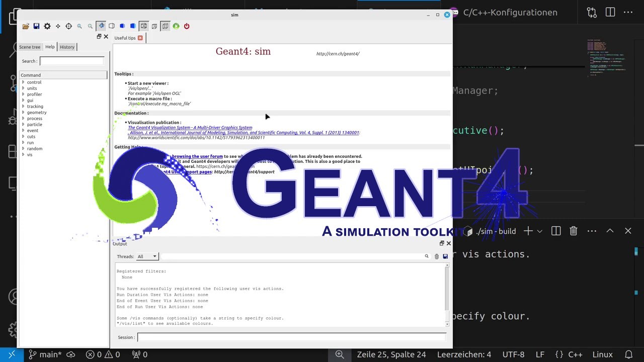Open the new terminal dropdown chevron
This screenshot has height=362, width=644.
[539, 231]
